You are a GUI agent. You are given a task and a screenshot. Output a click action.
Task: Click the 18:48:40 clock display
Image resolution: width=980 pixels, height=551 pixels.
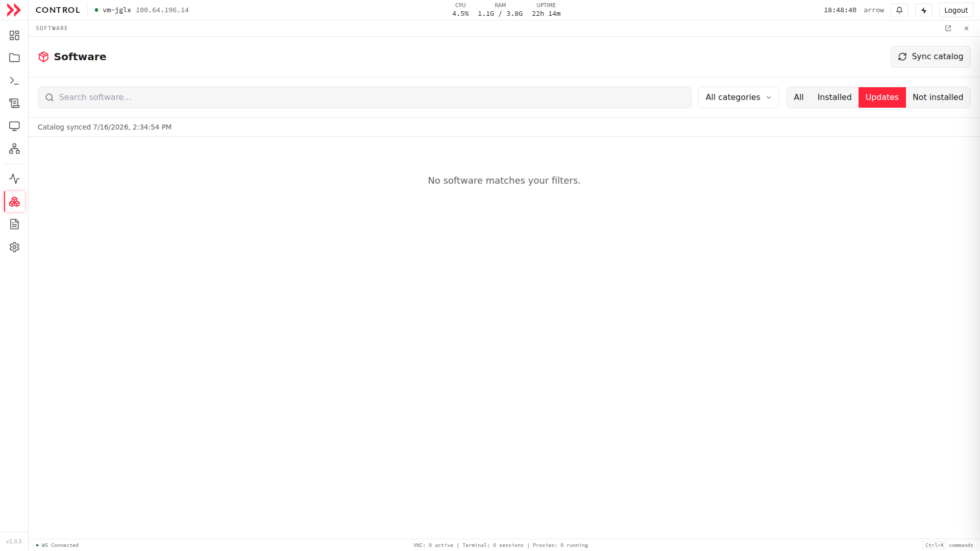click(x=840, y=10)
